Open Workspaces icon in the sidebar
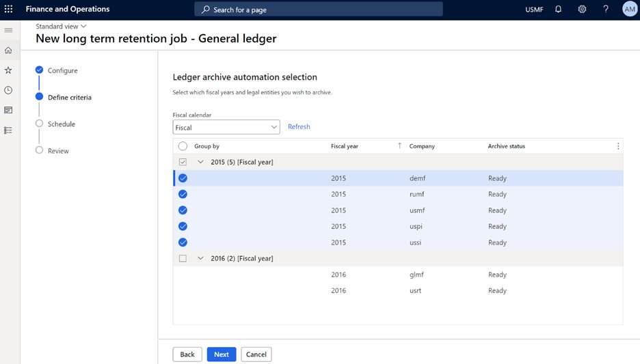 [8, 110]
